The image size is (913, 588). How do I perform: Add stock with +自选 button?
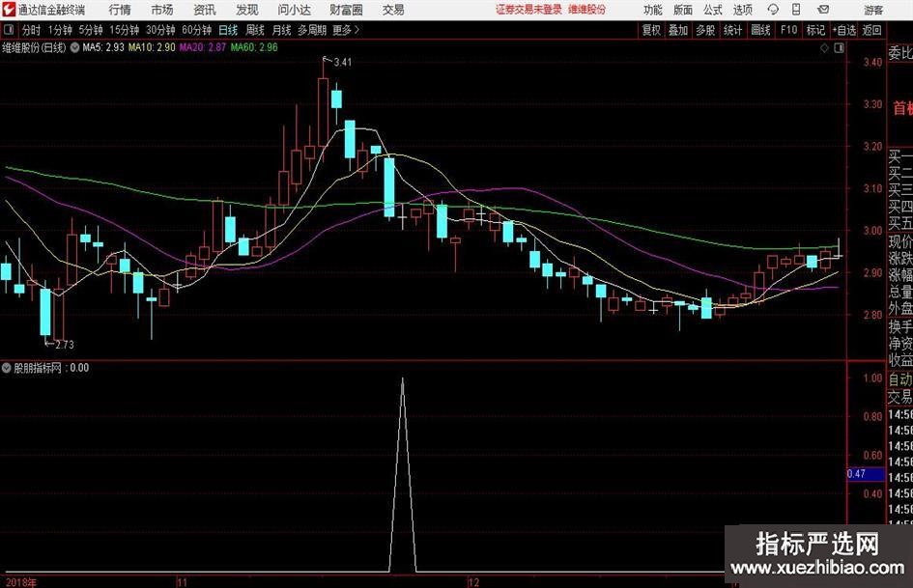pos(844,30)
